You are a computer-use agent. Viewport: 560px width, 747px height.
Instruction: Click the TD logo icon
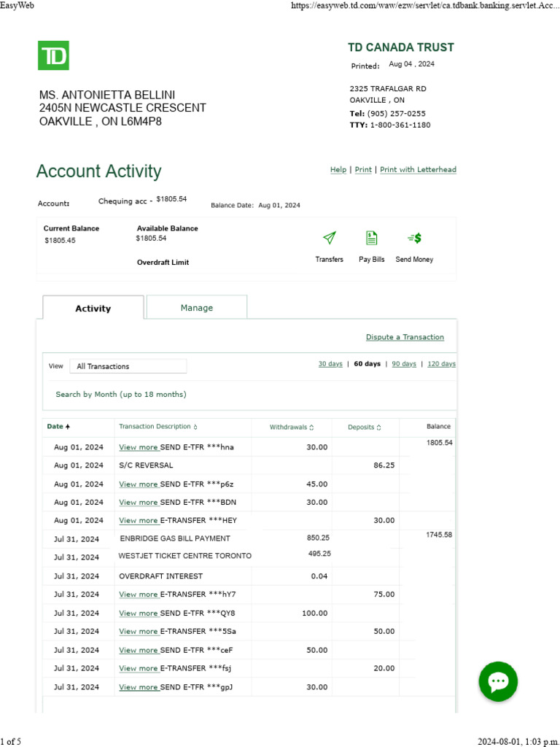53,55
